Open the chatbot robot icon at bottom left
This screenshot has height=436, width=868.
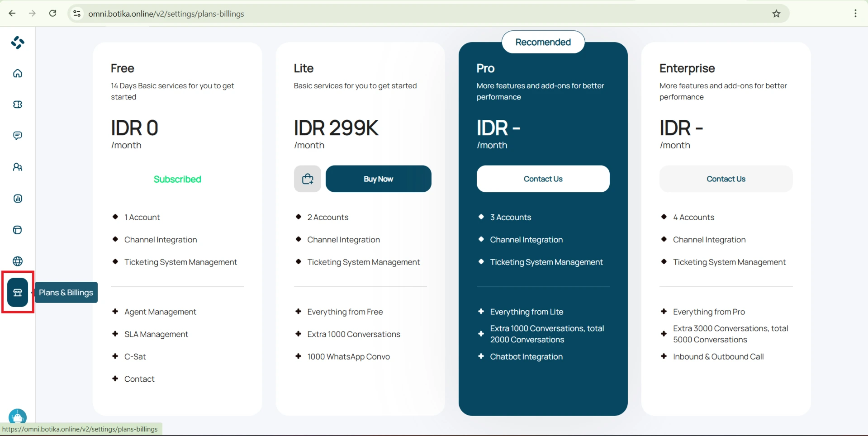point(18,417)
